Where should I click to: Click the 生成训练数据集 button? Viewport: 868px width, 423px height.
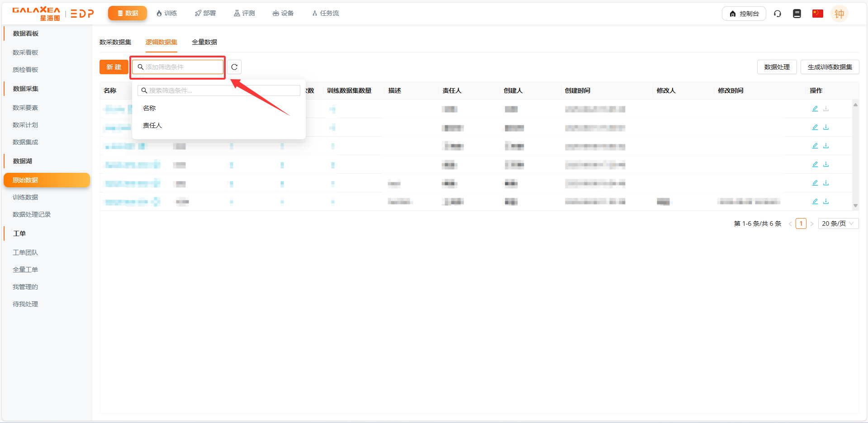tap(830, 67)
